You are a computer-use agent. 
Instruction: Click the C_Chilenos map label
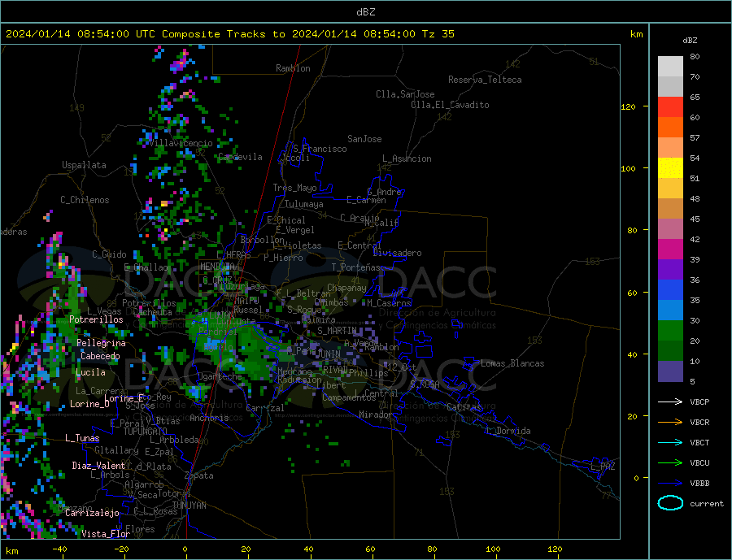(x=85, y=200)
